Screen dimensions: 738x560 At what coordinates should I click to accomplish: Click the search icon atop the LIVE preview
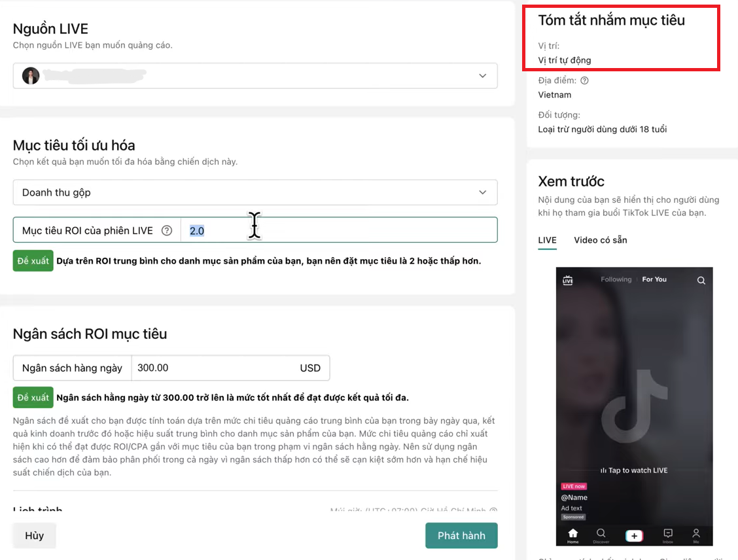[x=701, y=279]
